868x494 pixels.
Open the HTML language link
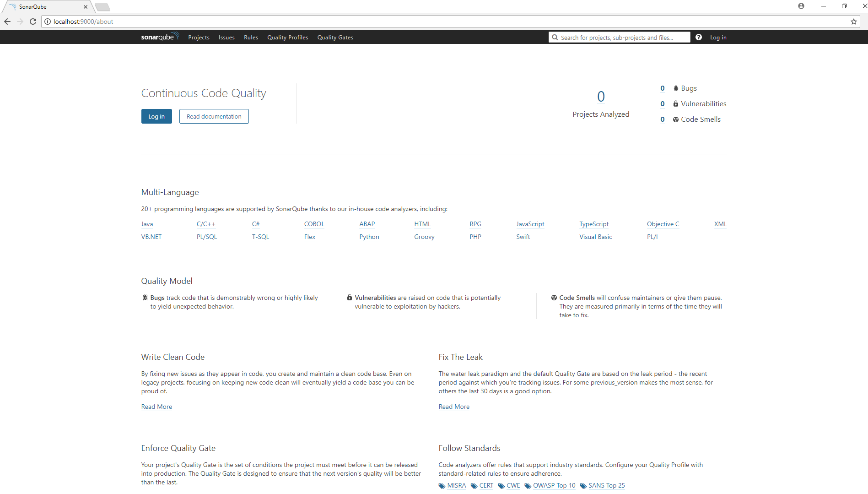point(422,224)
